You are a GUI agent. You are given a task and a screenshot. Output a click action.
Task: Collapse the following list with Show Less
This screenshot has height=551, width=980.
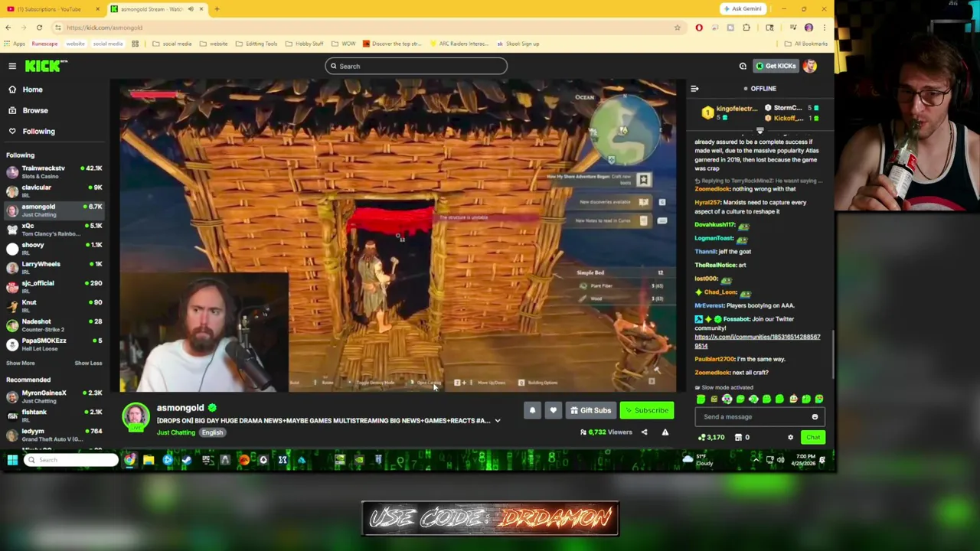pyautogui.click(x=88, y=363)
